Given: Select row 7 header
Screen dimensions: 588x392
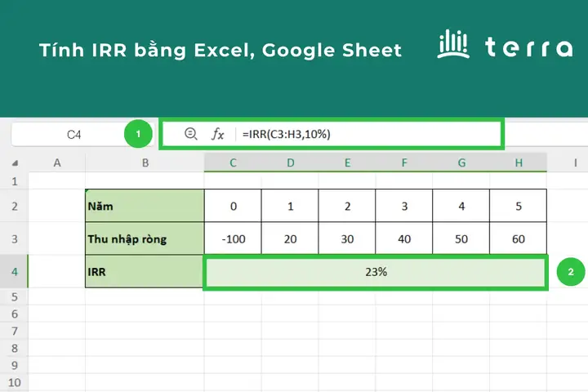Looking at the screenshot, I should click(x=14, y=331).
